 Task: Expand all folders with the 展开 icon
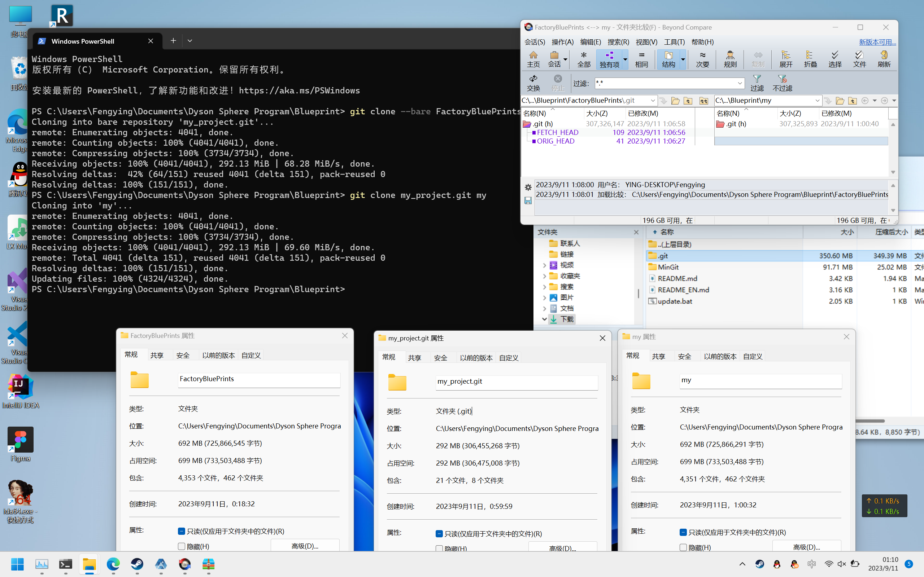[x=785, y=58]
